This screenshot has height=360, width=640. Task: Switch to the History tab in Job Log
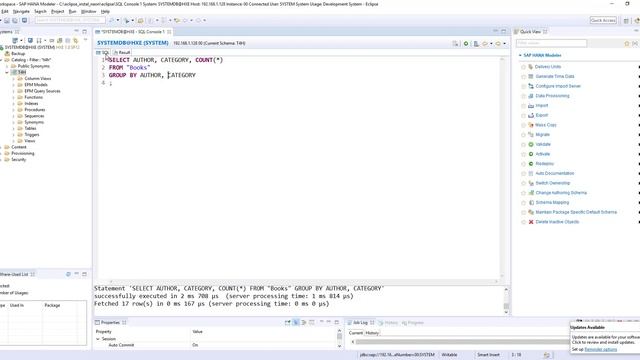click(372, 333)
